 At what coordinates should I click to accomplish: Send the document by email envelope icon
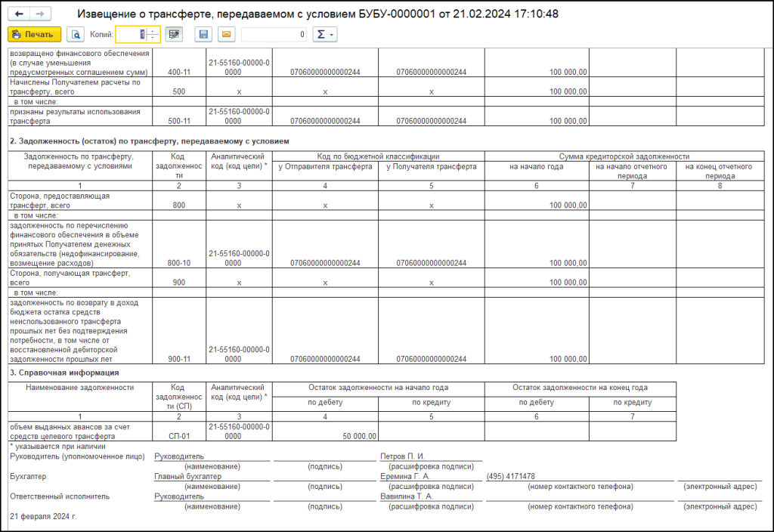coord(226,34)
